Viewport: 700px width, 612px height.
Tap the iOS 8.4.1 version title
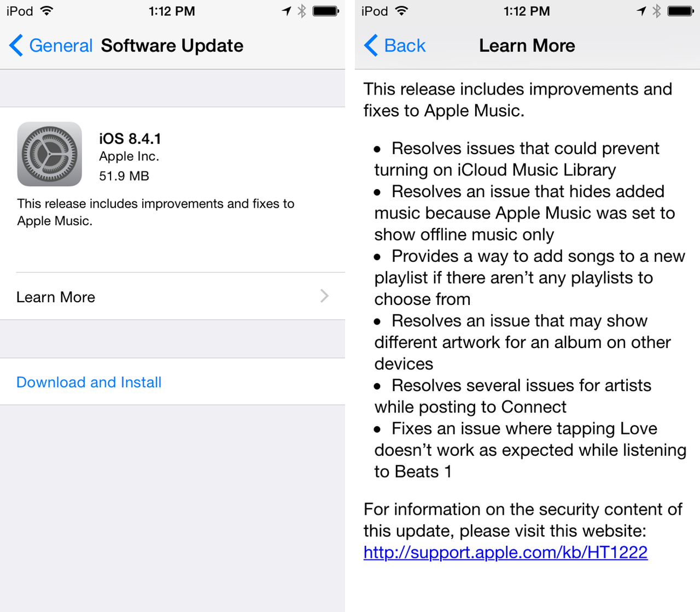(x=130, y=138)
